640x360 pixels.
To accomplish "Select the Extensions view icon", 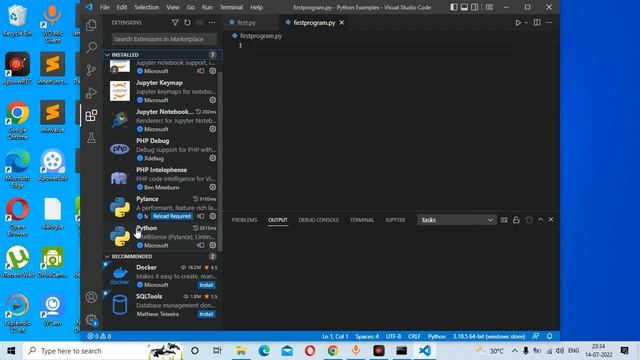I will pyautogui.click(x=91, y=116).
